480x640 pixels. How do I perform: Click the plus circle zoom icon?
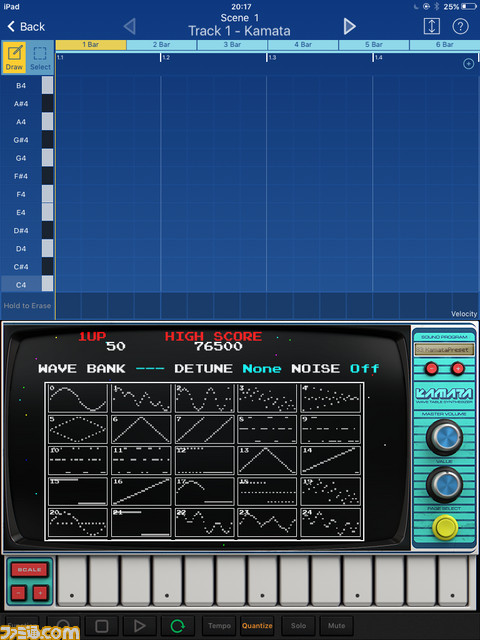pos(469,64)
